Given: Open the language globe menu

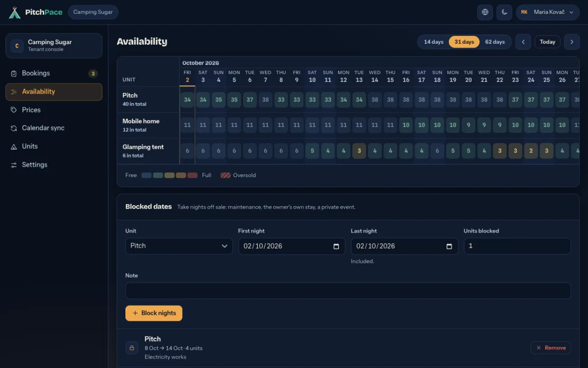Looking at the screenshot, I should [485, 12].
